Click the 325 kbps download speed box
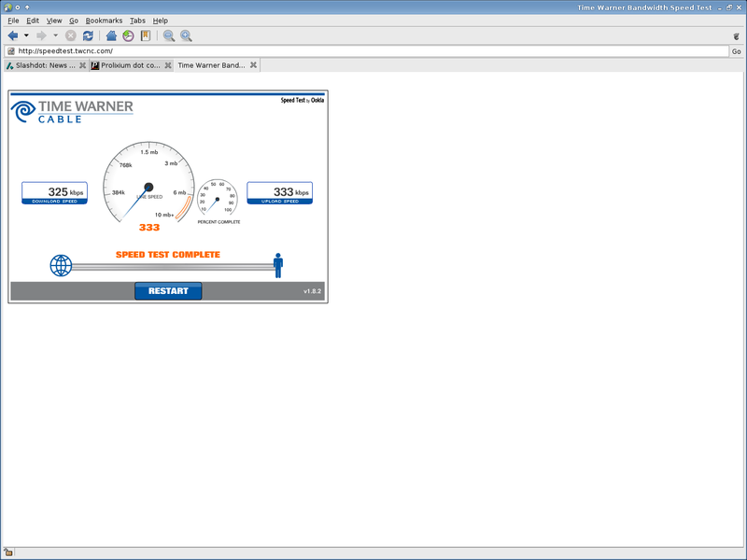Image resolution: width=747 pixels, height=560 pixels. pos(54,193)
